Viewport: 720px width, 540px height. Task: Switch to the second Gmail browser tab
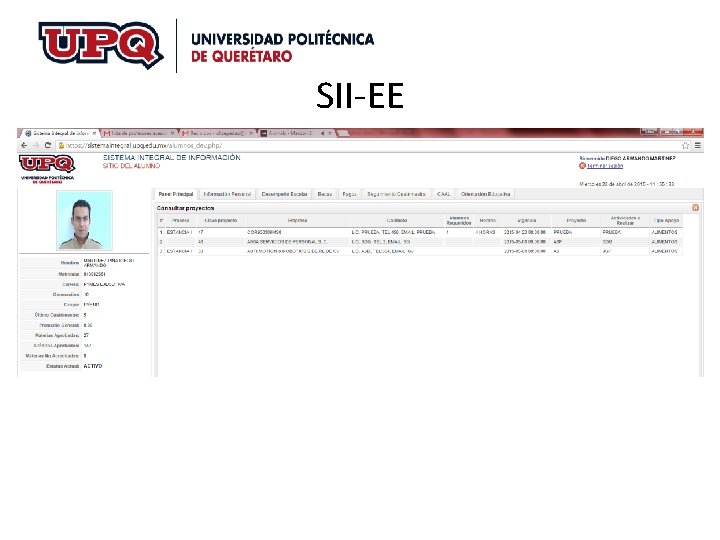coord(139,133)
